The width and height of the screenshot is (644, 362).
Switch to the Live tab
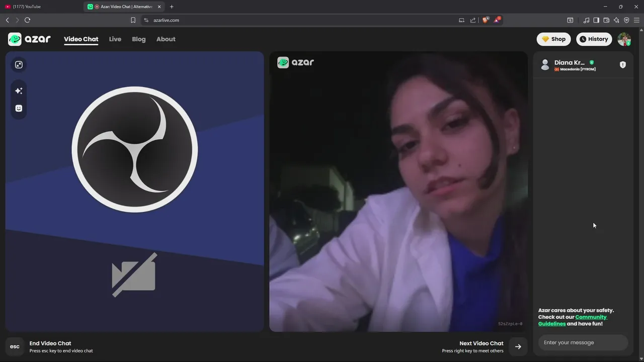pyautogui.click(x=115, y=39)
